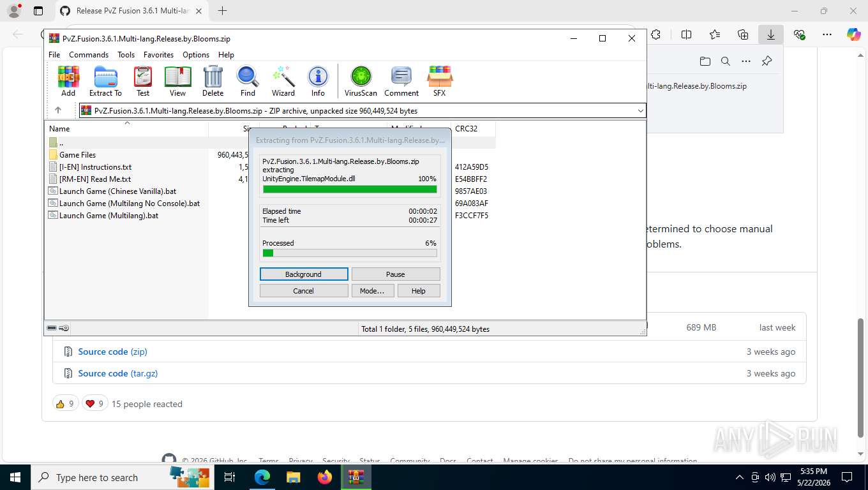Select [RM-EN] Read Me.txt file

pos(95,179)
